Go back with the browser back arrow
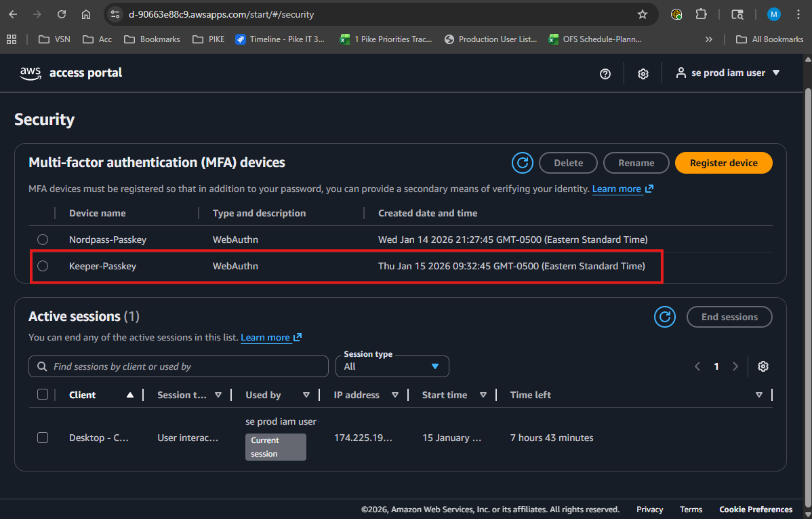The width and height of the screenshot is (812, 519). 13,14
